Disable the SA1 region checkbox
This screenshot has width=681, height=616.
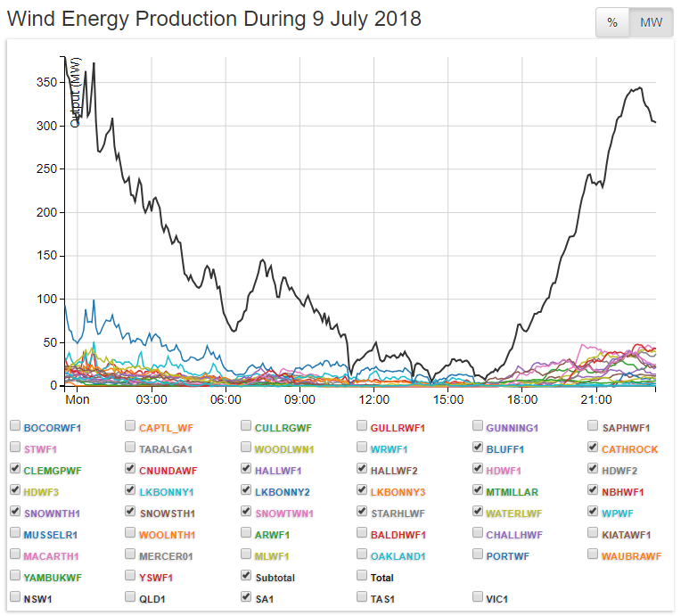(247, 598)
